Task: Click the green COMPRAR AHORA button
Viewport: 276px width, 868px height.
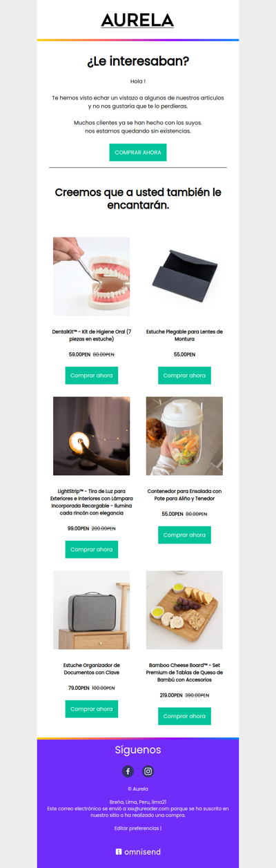Action: click(x=138, y=153)
